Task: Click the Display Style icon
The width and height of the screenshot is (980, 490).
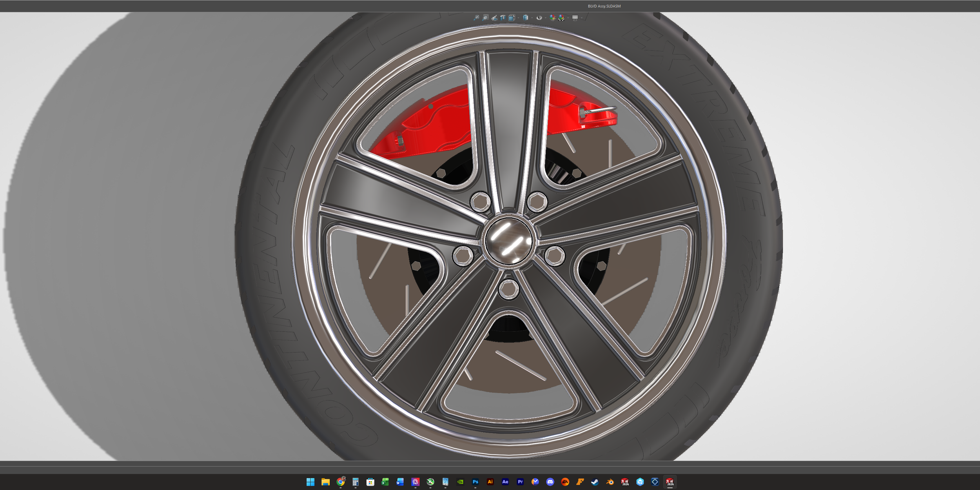Action: click(x=526, y=18)
